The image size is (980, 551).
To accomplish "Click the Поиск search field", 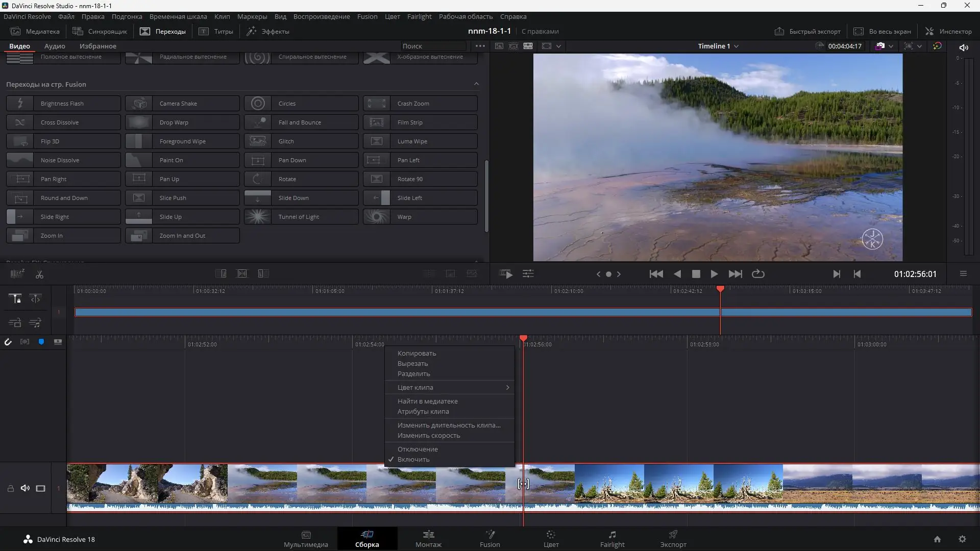I will click(432, 46).
